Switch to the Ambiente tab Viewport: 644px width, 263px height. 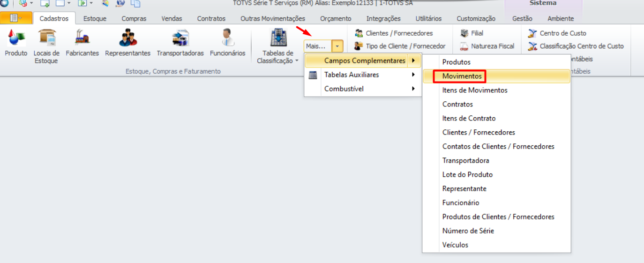tap(561, 19)
